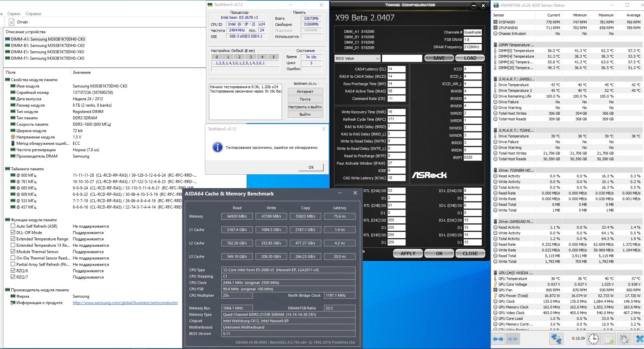Click GPU Core Voltage lightning icon

tap(495, 284)
